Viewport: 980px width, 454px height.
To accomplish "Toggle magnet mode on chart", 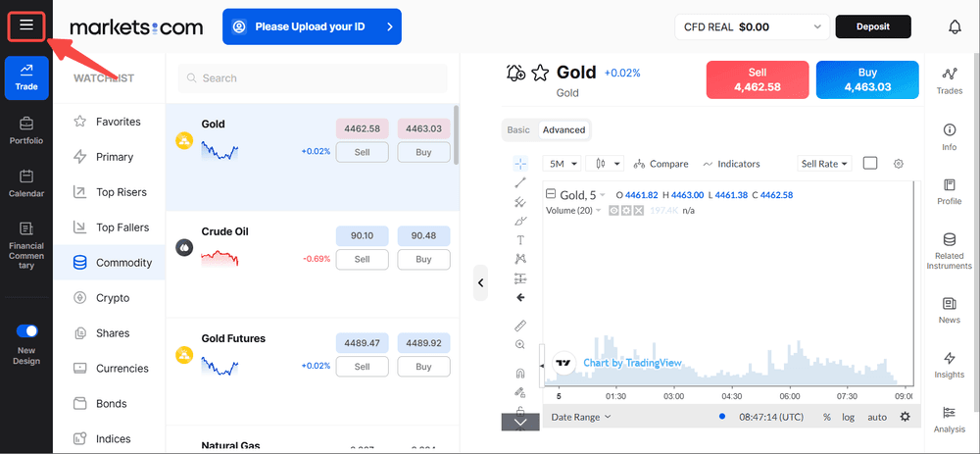I will point(520,374).
